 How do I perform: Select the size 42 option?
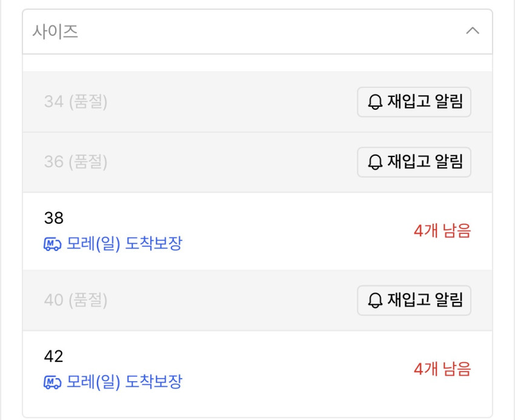[54, 356]
